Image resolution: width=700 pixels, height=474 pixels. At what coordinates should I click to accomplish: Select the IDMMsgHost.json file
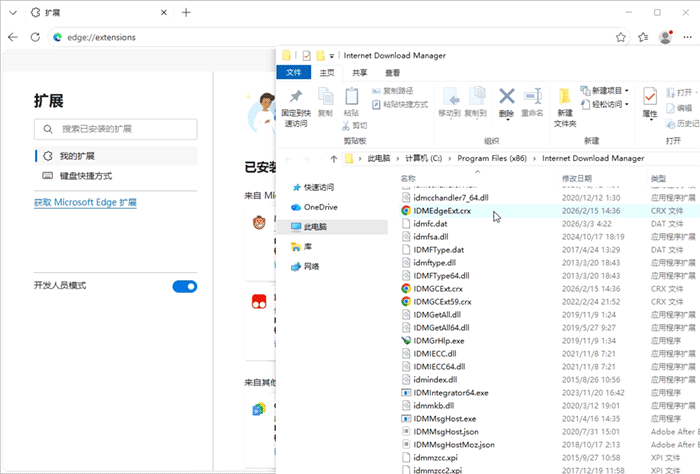446,432
